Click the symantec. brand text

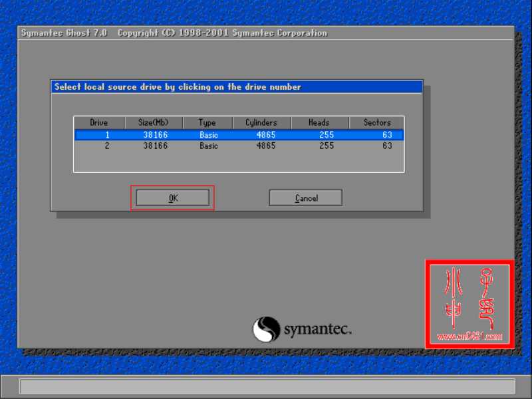(318, 329)
